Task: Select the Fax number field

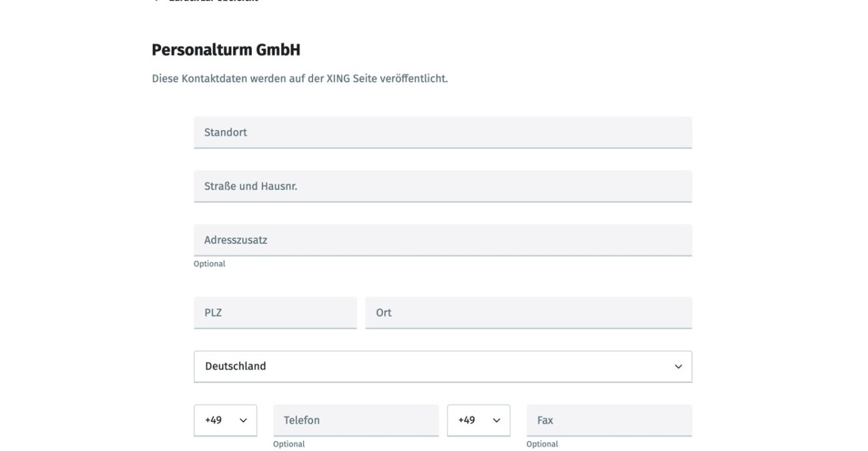Action: point(608,421)
